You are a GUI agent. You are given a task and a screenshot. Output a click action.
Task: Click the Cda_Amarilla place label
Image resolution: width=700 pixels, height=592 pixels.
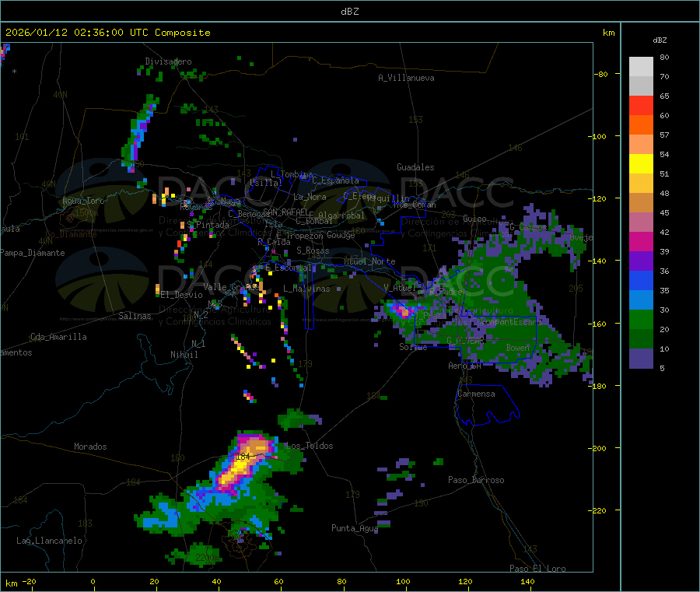(x=58, y=337)
